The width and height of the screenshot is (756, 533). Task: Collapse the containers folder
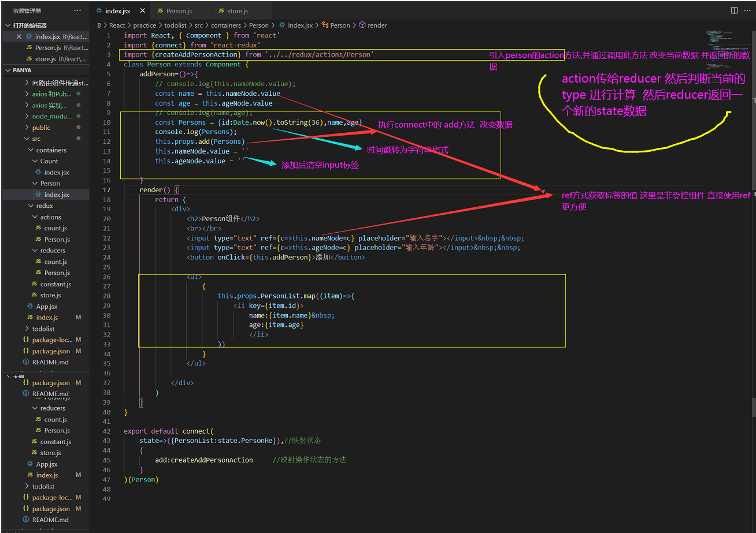click(51, 150)
